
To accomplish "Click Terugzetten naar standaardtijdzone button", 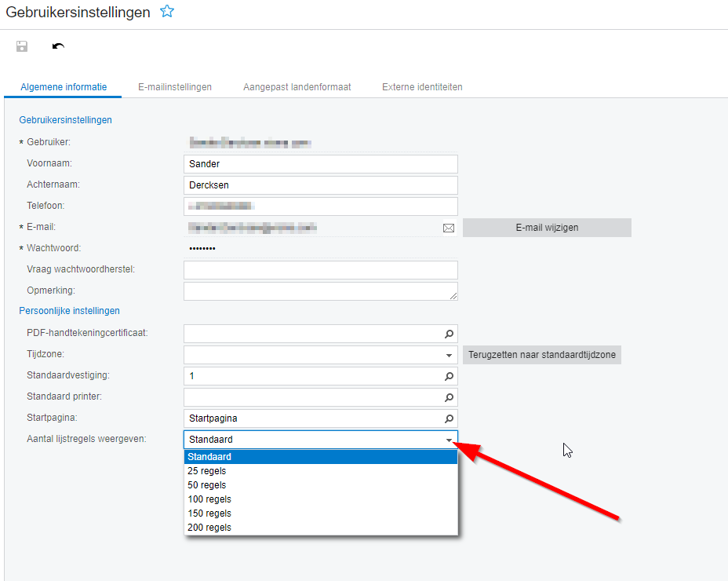I will pyautogui.click(x=542, y=355).
